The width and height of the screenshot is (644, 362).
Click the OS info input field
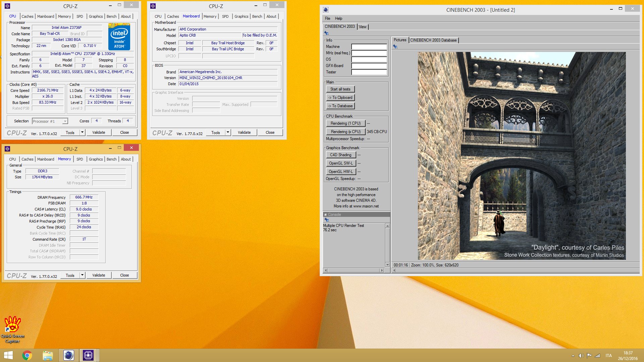(369, 59)
